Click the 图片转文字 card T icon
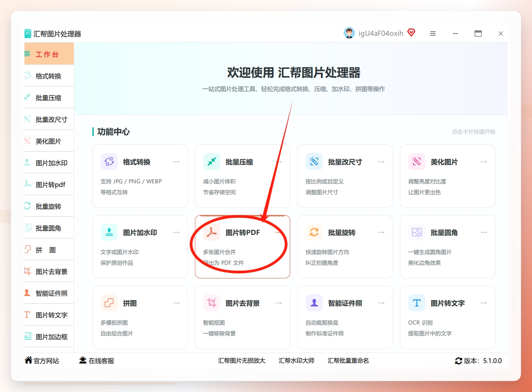 pyautogui.click(x=417, y=303)
